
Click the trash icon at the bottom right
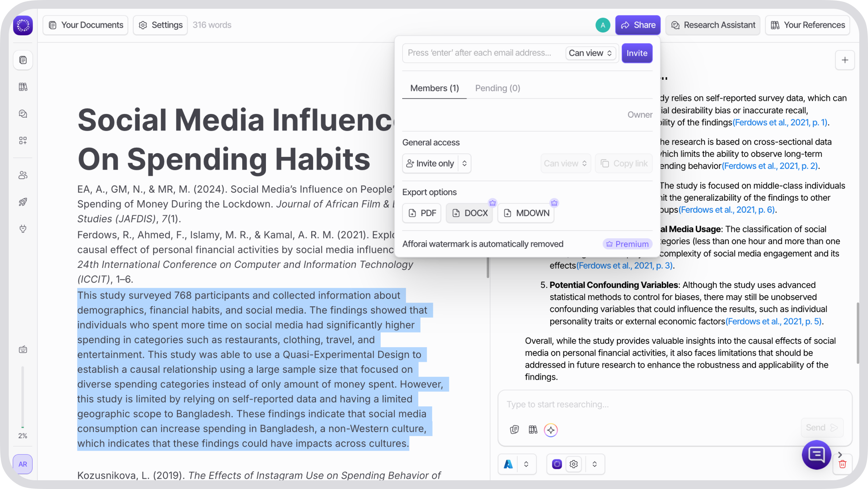[x=842, y=463]
